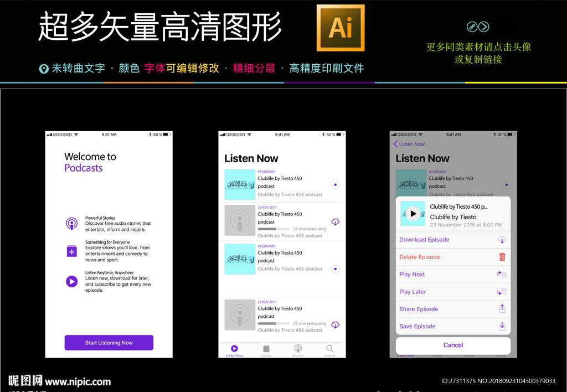Toggle the stop button on the topmost episode
Viewport: 567px width, 392px height.
pos(335,185)
